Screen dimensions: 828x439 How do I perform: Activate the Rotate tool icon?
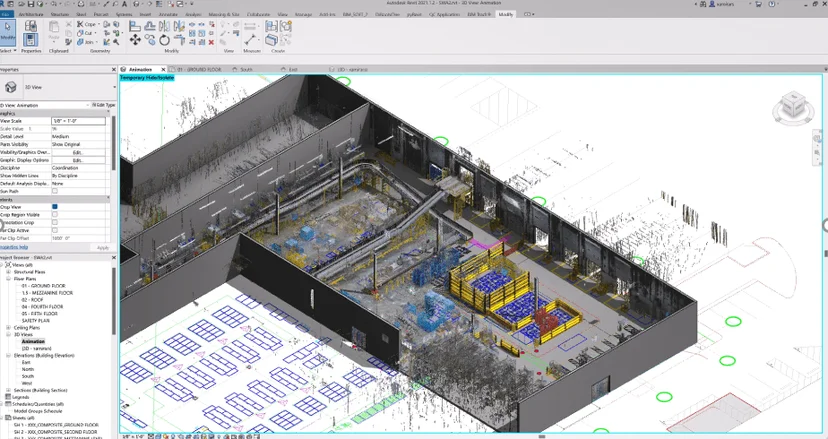coord(164,40)
